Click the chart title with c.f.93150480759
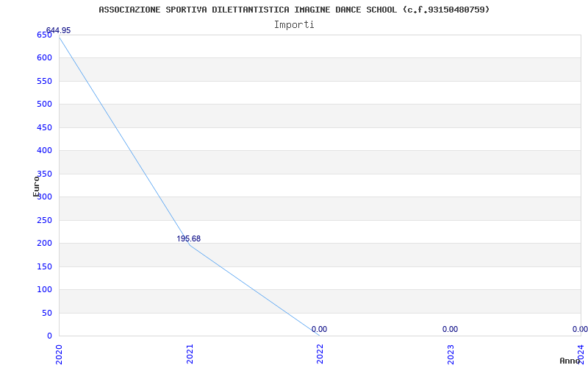Screen dimensions: 588x368 point(294,10)
